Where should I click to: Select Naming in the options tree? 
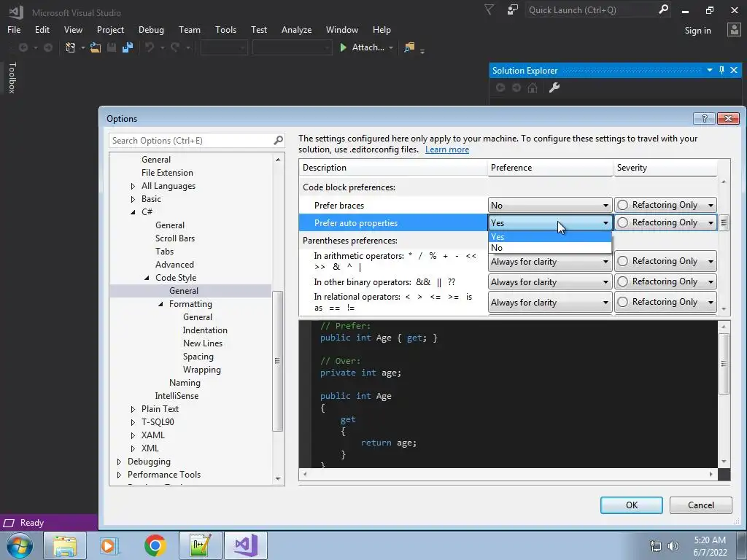[x=185, y=382]
